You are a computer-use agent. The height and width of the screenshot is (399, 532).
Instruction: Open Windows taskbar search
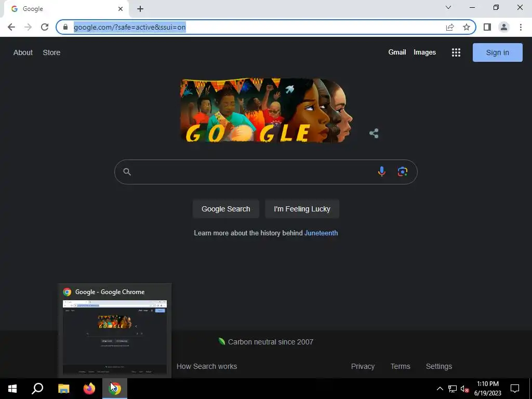(x=37, y=389)
